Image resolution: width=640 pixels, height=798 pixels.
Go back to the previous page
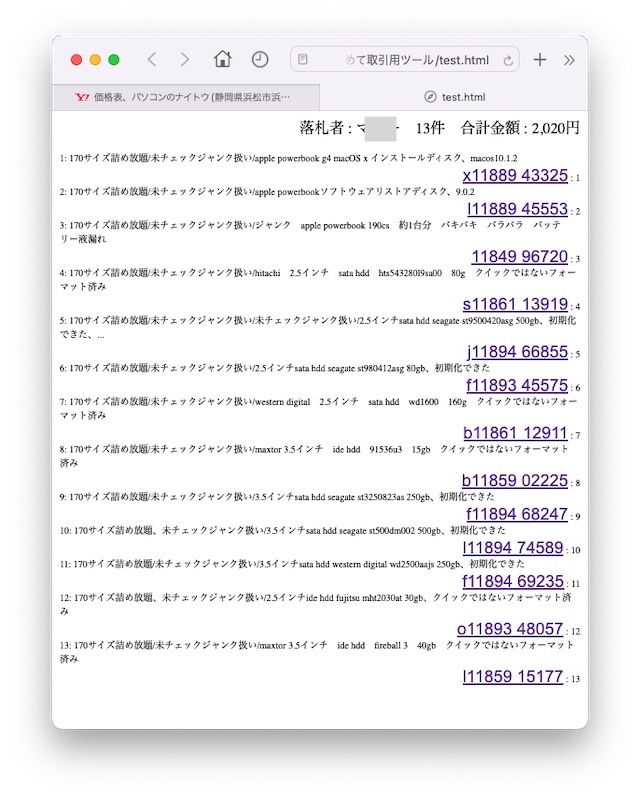pyautogui.click(x=152, y=60)
